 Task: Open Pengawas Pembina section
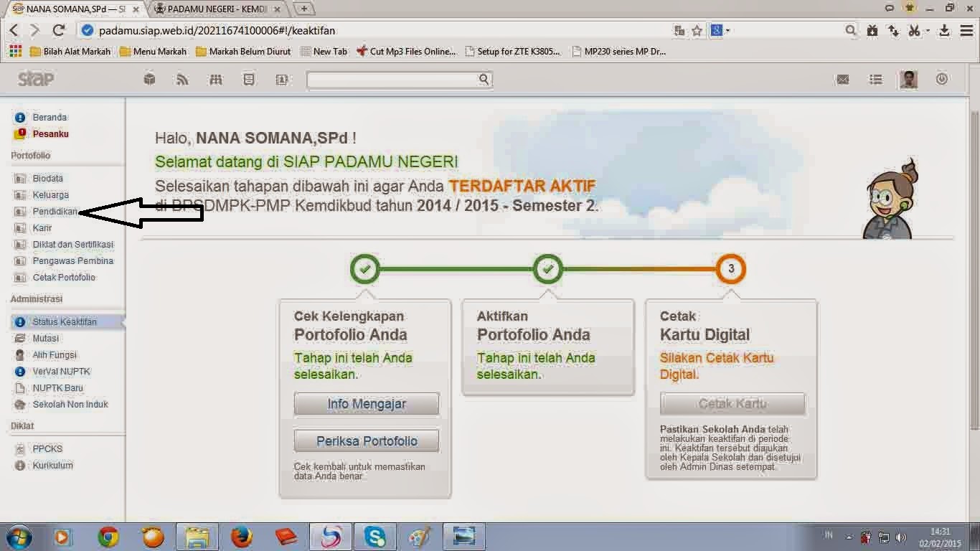(x=72, y=260)
